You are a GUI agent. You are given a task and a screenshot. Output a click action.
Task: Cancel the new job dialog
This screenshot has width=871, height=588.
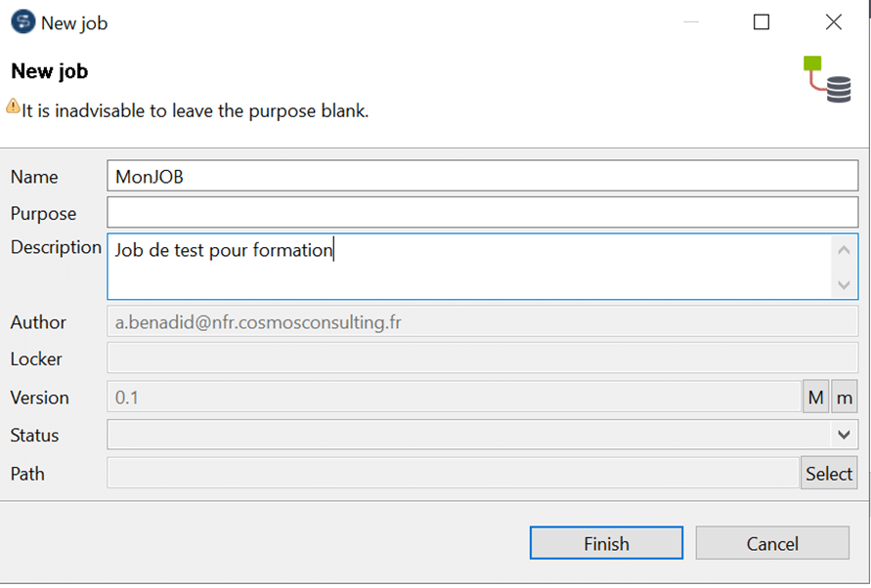[772, 543]
